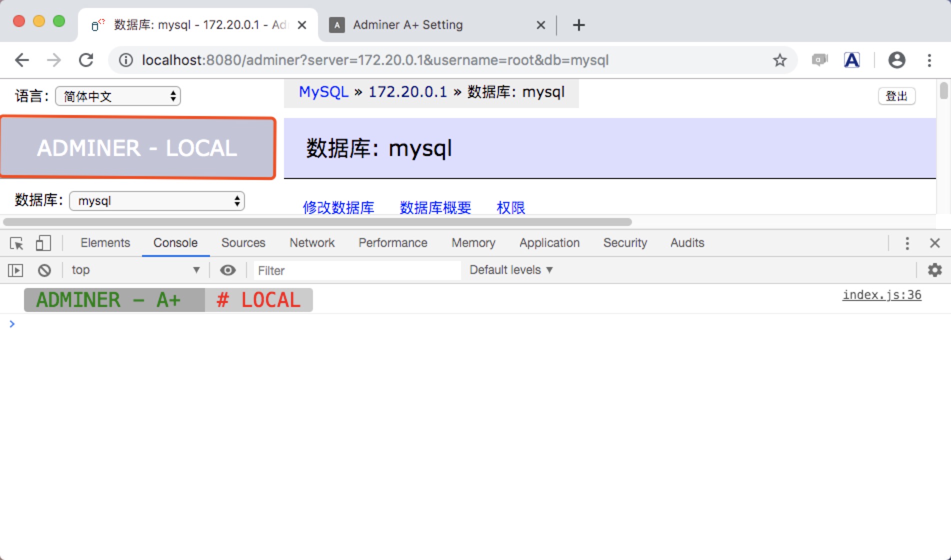This screenshot has height=560, width=951.
Task: Open the database dropdown showing mysql
Action: pyautogui.click(x=157, y=201)
